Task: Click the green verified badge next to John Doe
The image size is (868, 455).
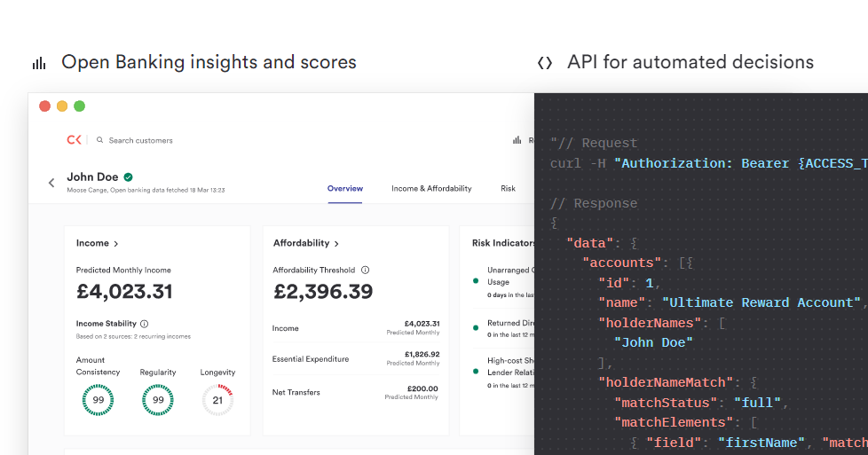Action: [129, 177]
